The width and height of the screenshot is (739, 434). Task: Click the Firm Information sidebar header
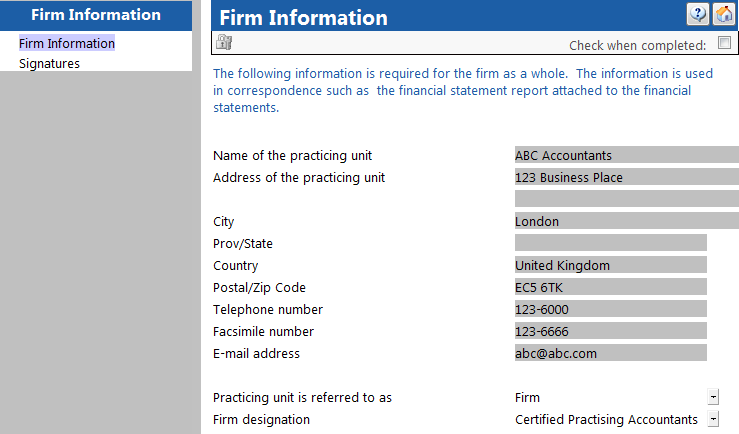coord(96,15)
